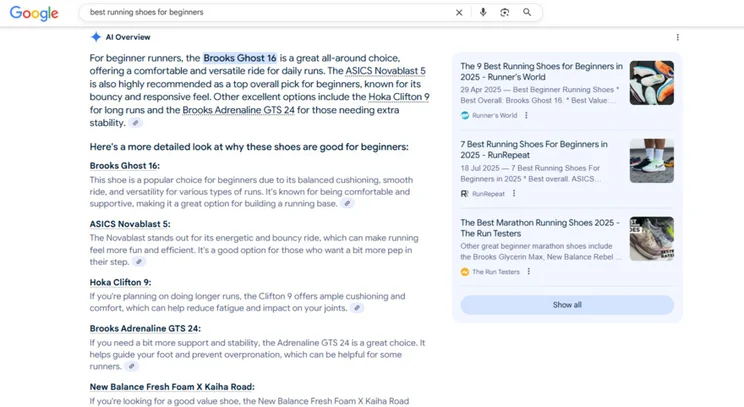Click the Show all sources button

tap(567, 305)
